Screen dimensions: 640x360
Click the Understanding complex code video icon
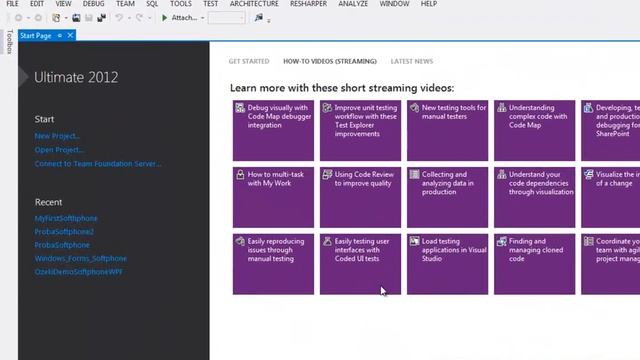[x=502, y=108]
